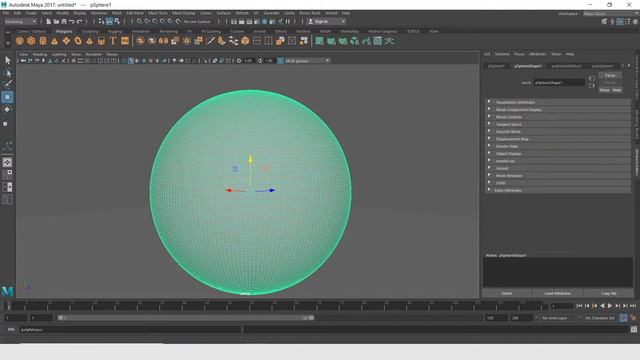Click the last teal crossed-lines shelf icon

389,41
